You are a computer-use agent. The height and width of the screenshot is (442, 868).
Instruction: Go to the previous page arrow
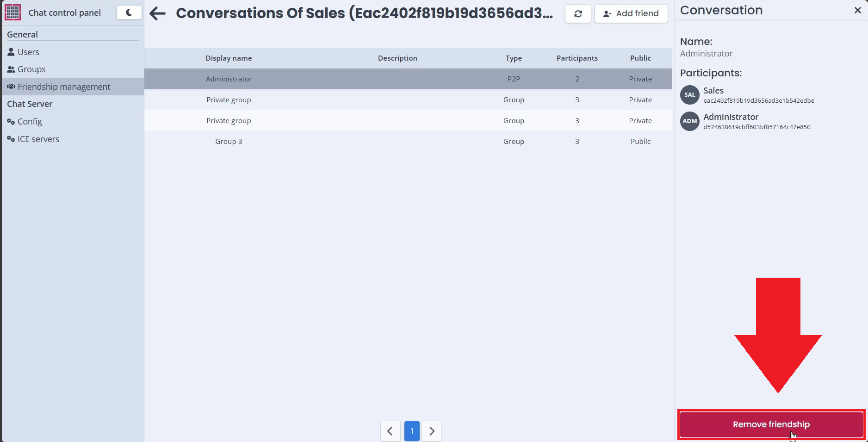390,431
